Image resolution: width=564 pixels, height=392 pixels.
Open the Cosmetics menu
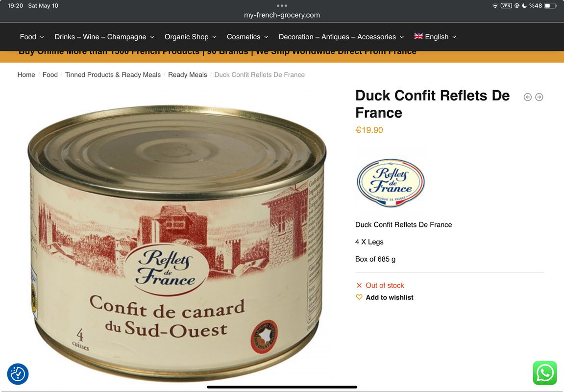[x=247, y=37]
